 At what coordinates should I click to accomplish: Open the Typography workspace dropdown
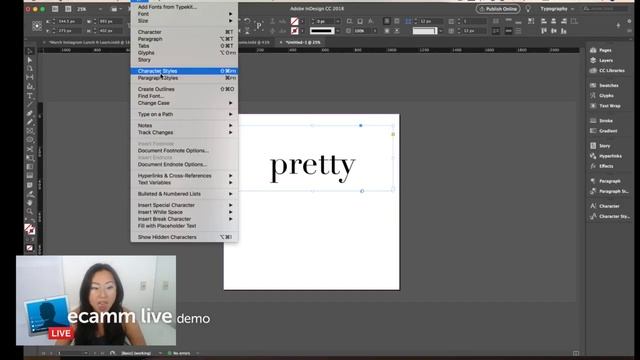tap(557, 9)
